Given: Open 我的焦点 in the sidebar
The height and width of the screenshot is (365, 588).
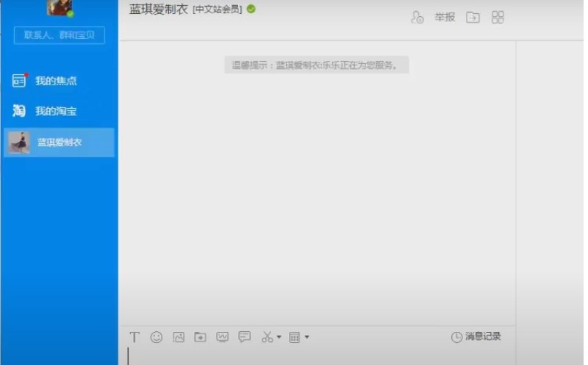Looking at the screenshot, I should (56, 81).
